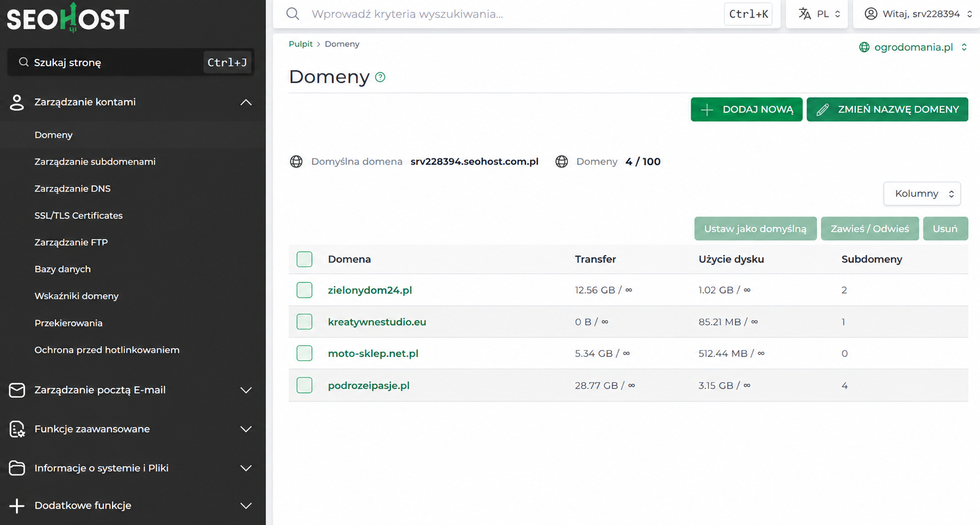The image size is (980, 525).
Task: Sort by the Transfer column header
Action: click(595, 259)
